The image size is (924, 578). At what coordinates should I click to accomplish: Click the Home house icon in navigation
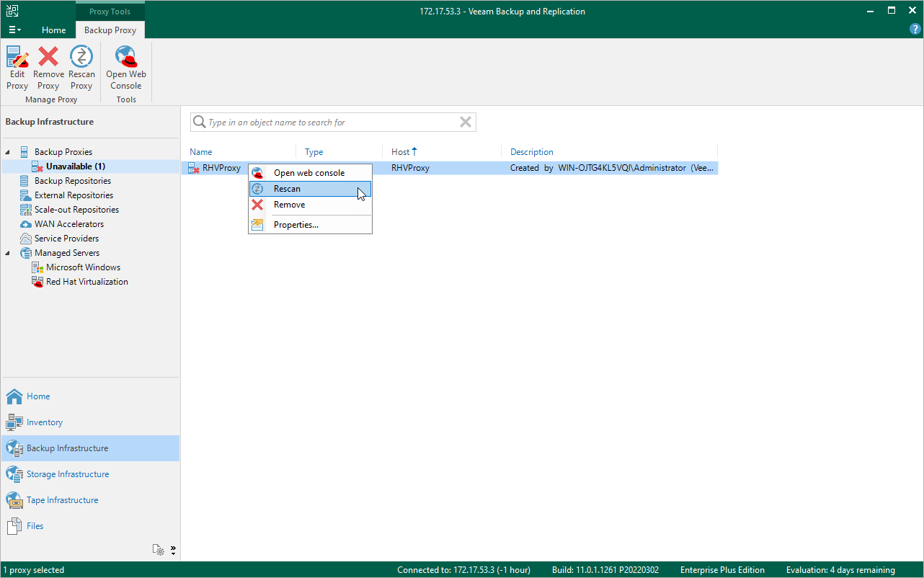click(14, 396)
